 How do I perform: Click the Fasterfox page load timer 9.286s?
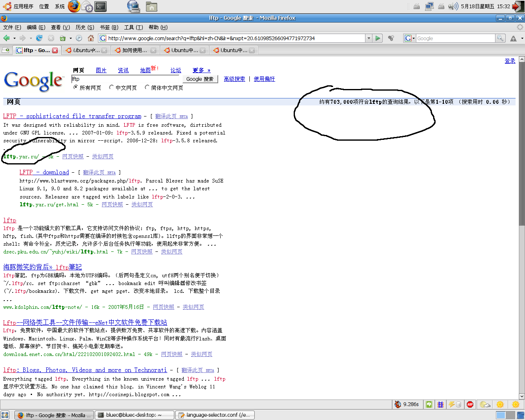coord(406,404)
